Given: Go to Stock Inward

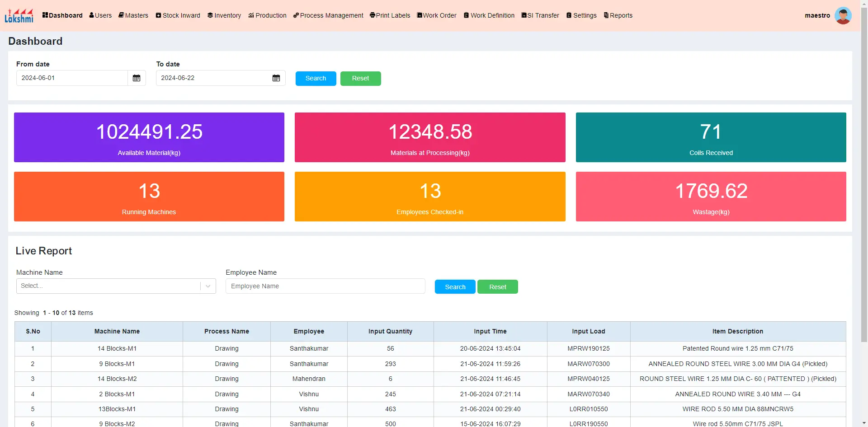Looking at the screenshot, I should coord(178,15).
